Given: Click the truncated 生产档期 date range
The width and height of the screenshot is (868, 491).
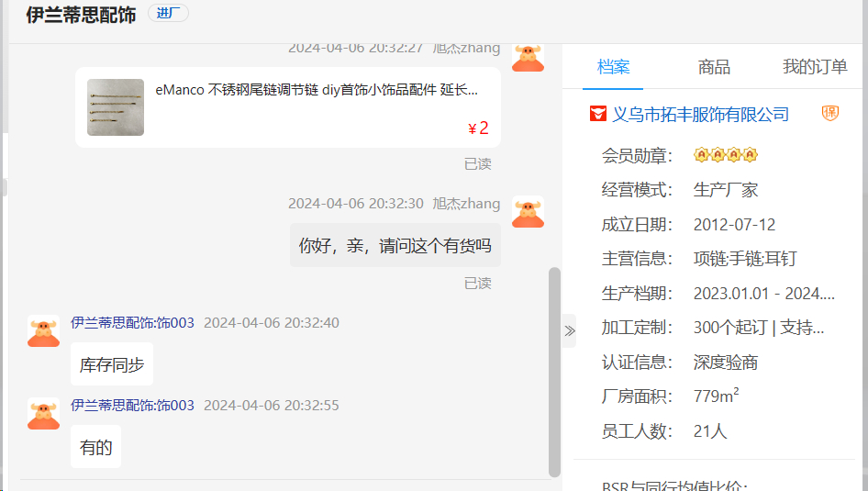Looking at the screenshot, I should (764, 294).
